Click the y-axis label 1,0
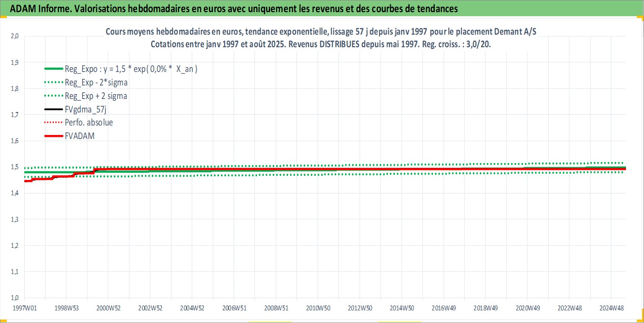The image size is (644, 323). tap(14, 297)
